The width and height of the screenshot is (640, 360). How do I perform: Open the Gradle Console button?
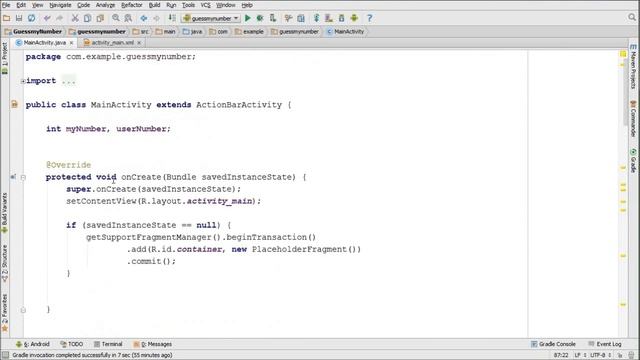[553, 344]
